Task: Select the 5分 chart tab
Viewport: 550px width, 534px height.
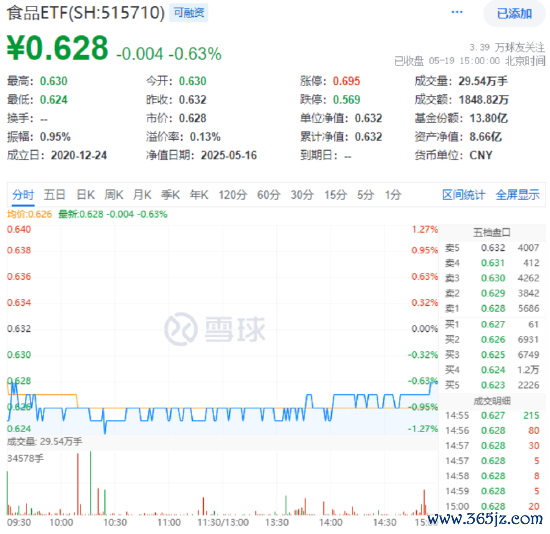Action: pos(365,195)
